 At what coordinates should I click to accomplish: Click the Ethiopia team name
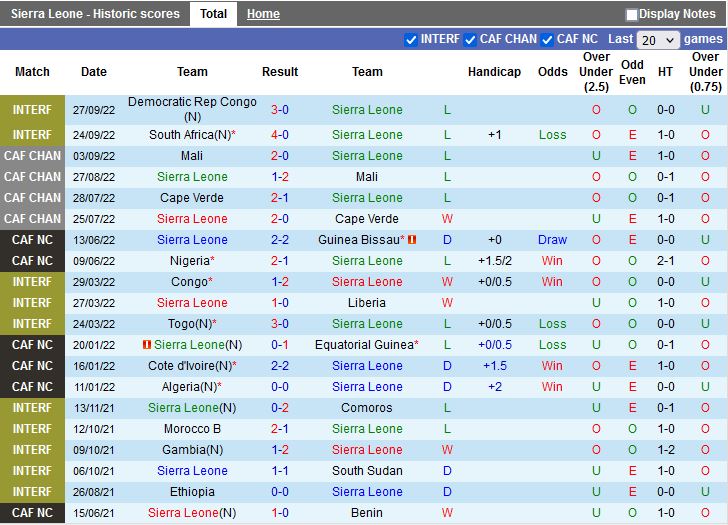point(192,492)
